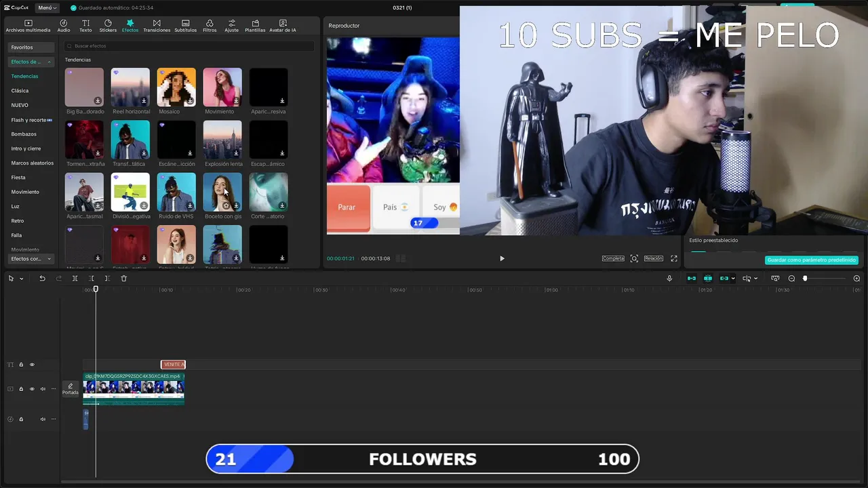Select the Luz category
The height and width of the screenshot is (488, 868).
(15, 206)
